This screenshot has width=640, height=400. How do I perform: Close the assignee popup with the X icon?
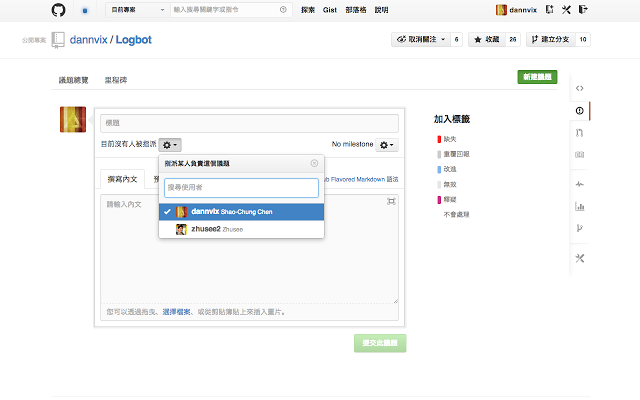click(314, 163)
